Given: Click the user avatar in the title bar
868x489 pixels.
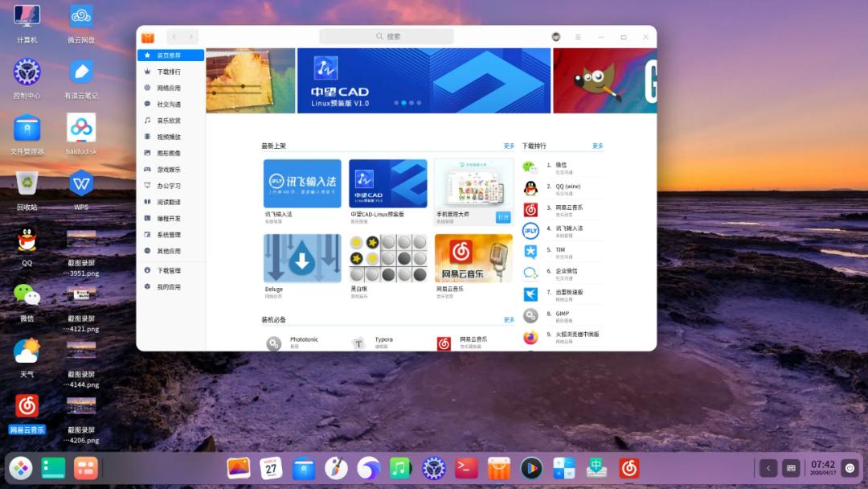Looking at the screenshot, I should 556,36.
